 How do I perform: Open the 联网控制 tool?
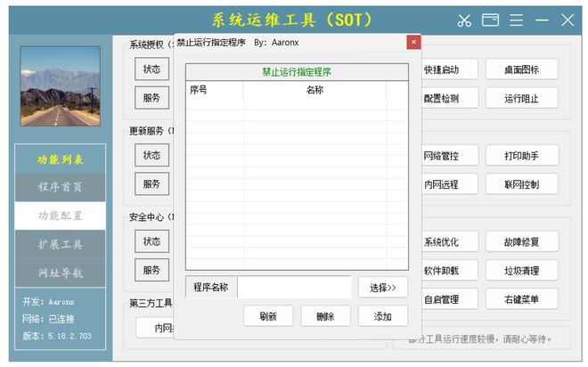coord(521,184)
